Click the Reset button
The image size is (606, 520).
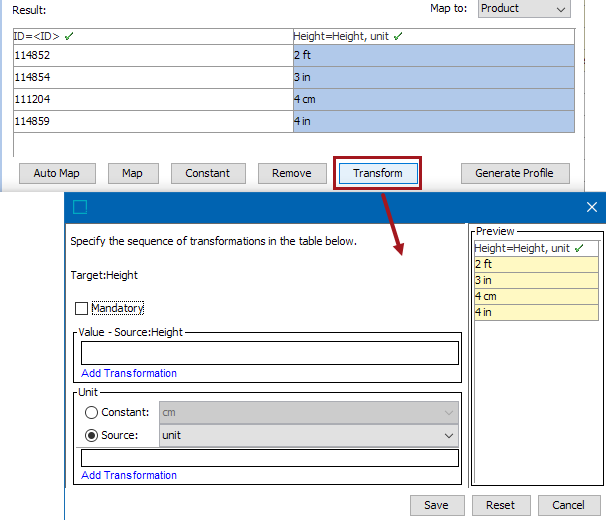[x=501, y=505]
